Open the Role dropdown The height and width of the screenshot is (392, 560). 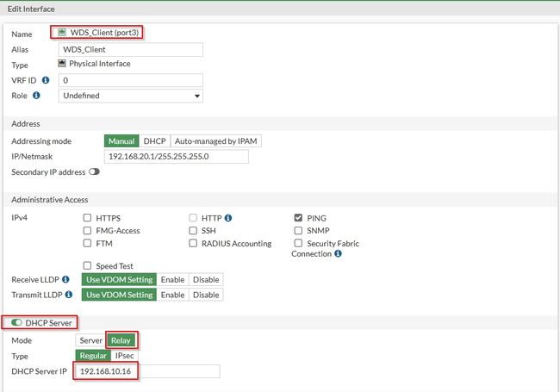click(131, 96)
